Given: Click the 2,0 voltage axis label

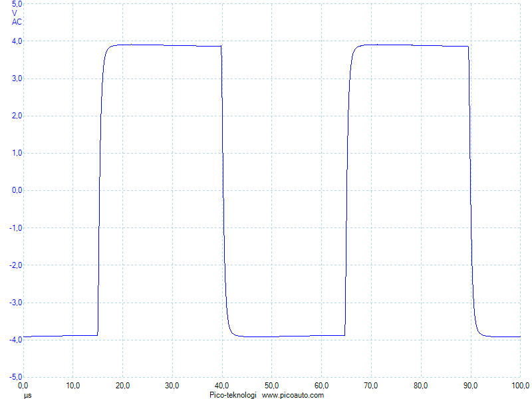Looking at the screenshot, I should 17,116.
